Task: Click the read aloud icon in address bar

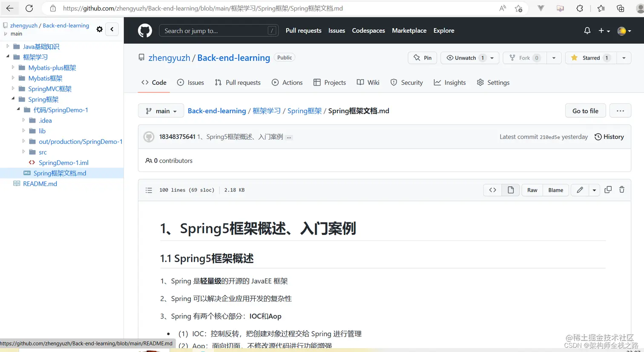Action: click(x=503, y=8)
